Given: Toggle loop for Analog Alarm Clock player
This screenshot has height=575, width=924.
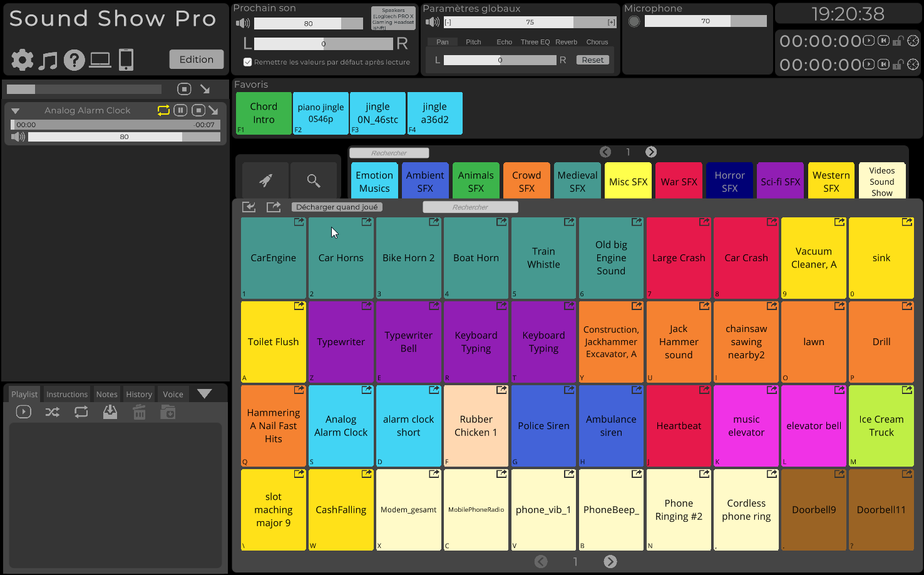Looking at the screenshot, I should coord(163,110).
